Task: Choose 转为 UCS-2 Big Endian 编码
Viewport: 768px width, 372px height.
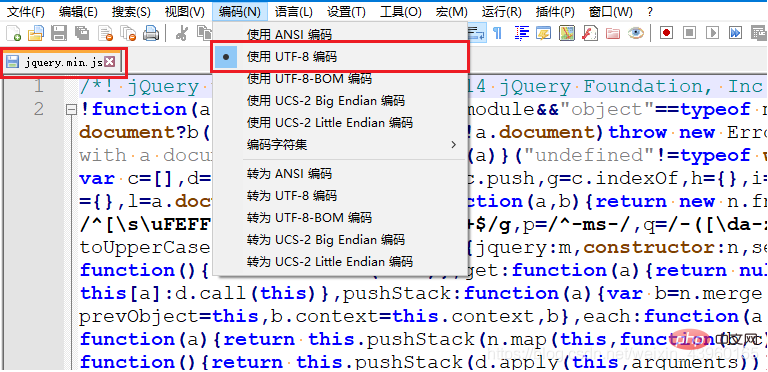Action: tap(339, 239)
